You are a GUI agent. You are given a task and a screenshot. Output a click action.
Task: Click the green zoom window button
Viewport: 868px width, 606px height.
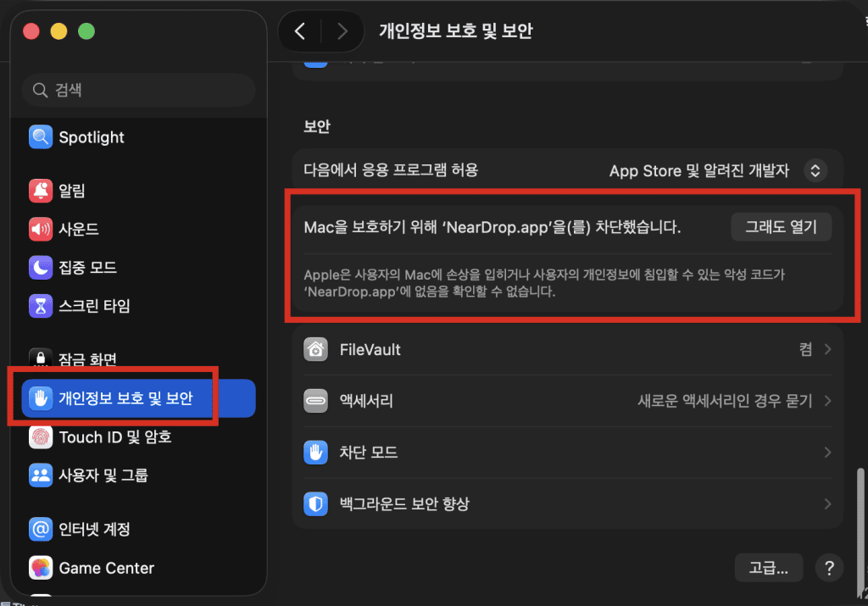pos(86,31)
